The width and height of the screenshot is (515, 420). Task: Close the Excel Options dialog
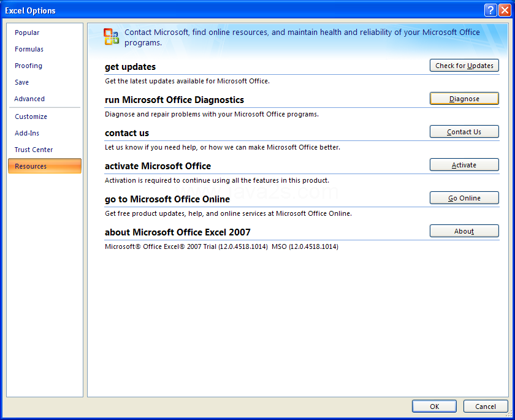tap(505, 10)
